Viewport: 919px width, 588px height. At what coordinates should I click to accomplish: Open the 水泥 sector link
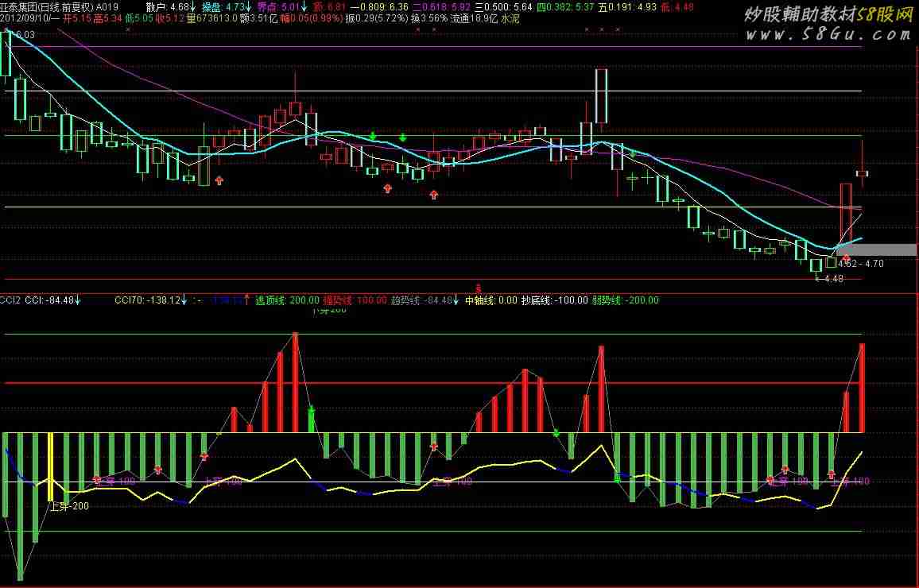click(510, 17)
